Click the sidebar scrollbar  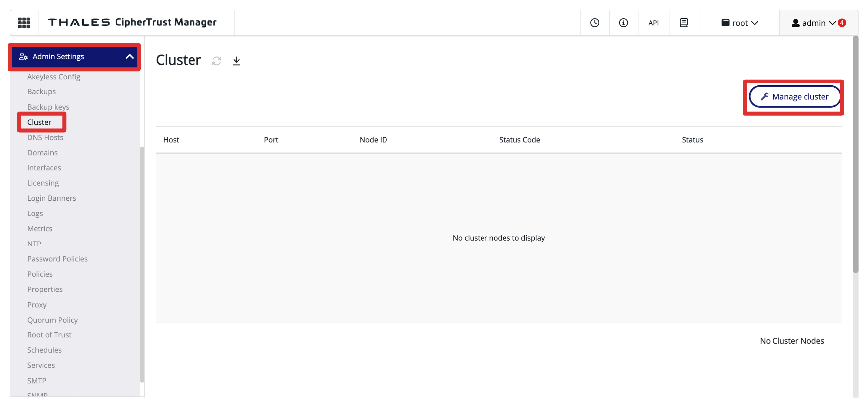point(142,263)
